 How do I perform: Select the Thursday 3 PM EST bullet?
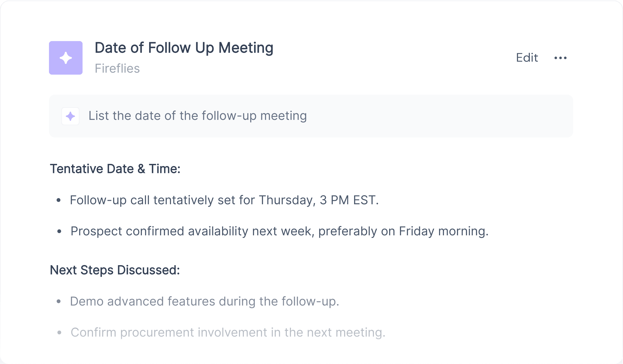click(x=224, y=200)
